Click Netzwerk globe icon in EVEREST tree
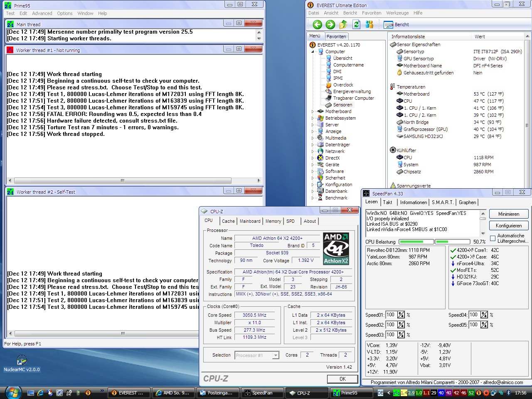The height and width of the screenshot is (399, 532). 320,151
